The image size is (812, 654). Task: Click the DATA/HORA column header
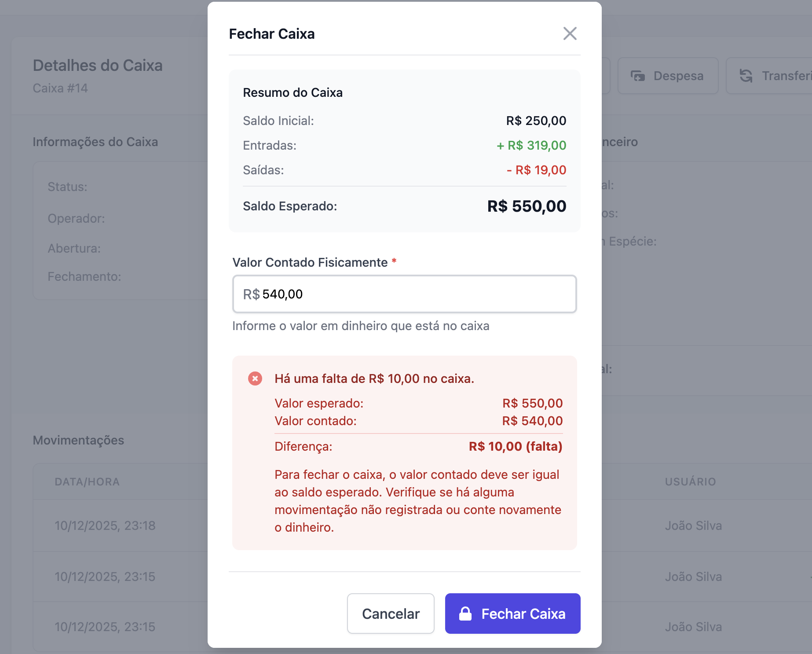coord(87,482)
